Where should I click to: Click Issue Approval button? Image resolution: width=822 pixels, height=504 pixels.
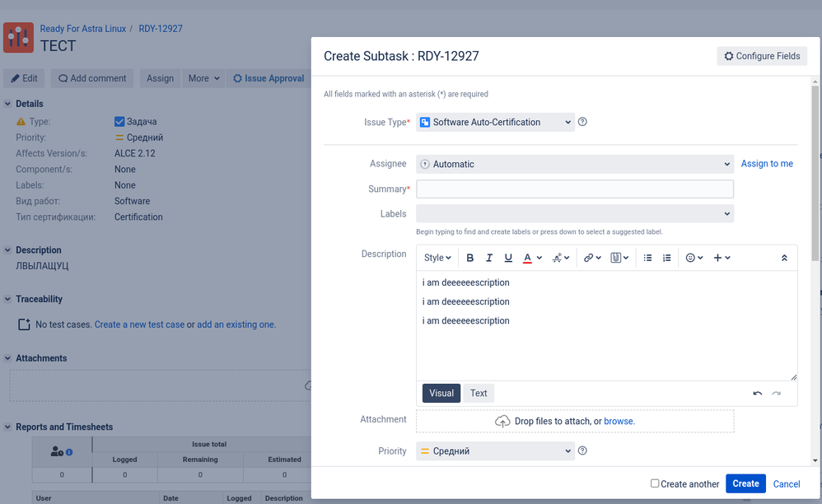[x=269, y=78]
